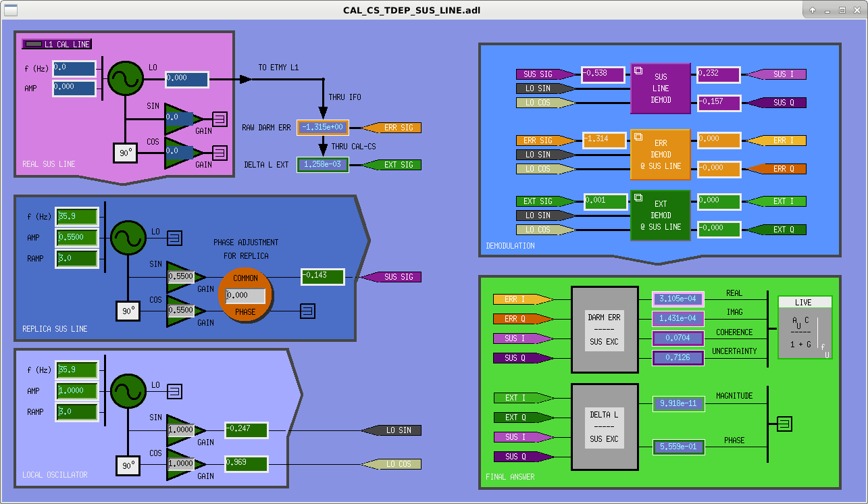
Task: Click the sine oscillator symbol in LOCAL OSCILLATOR
Action: coord(128,390)
